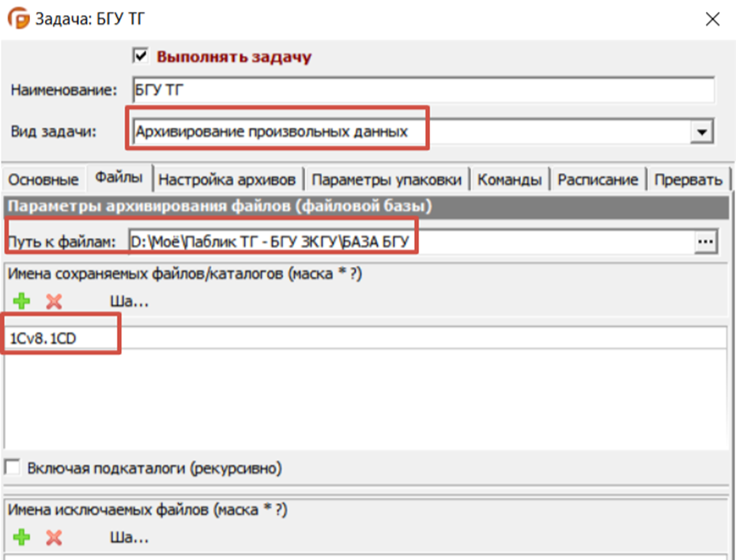This screenshot has width=736, height=560.
Task: Switch to the "Команды" tab
Action: [510, 179]
